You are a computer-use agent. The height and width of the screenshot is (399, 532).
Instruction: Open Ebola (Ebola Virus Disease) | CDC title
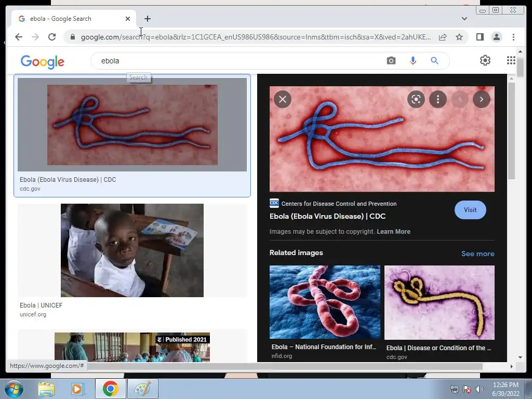(327, 216)
